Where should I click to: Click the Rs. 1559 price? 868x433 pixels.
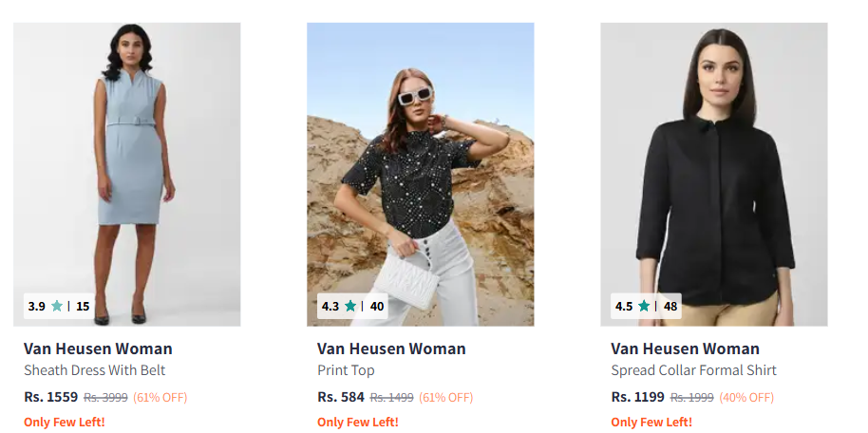[50, 397]
